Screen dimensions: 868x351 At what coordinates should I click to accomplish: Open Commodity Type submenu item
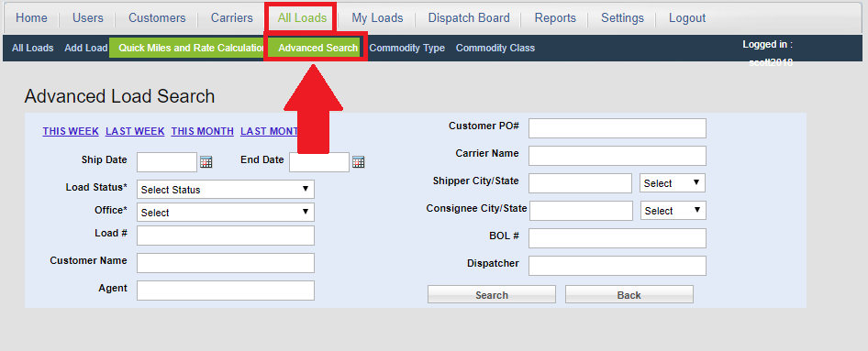coord(406,48)
